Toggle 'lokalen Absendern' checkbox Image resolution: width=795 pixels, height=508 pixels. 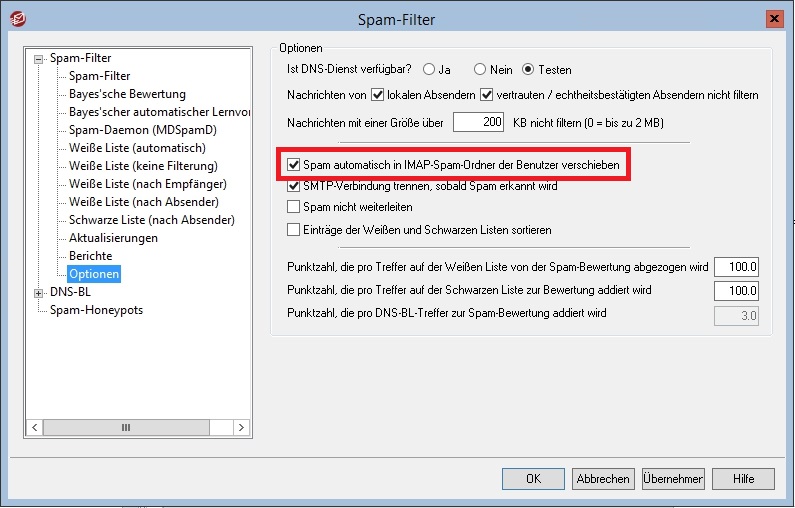tap(378, 96)
